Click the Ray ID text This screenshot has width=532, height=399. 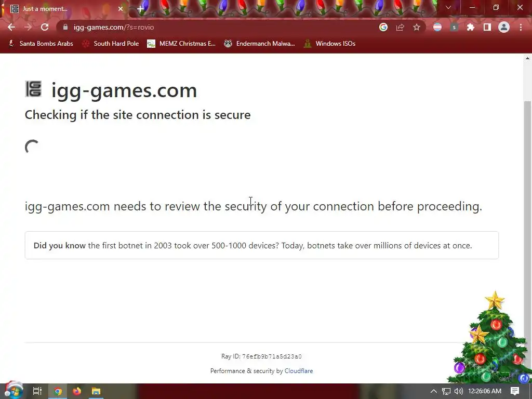point(261,356)
